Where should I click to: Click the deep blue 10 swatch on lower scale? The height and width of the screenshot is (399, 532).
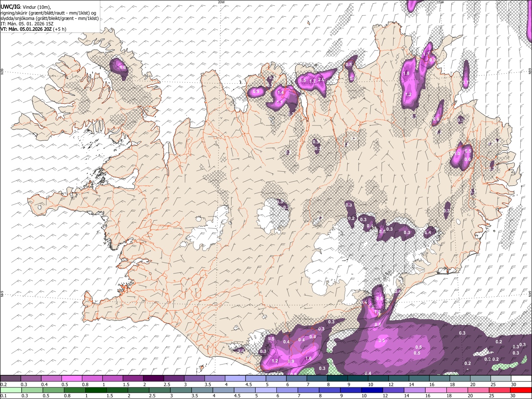point(372,390)
